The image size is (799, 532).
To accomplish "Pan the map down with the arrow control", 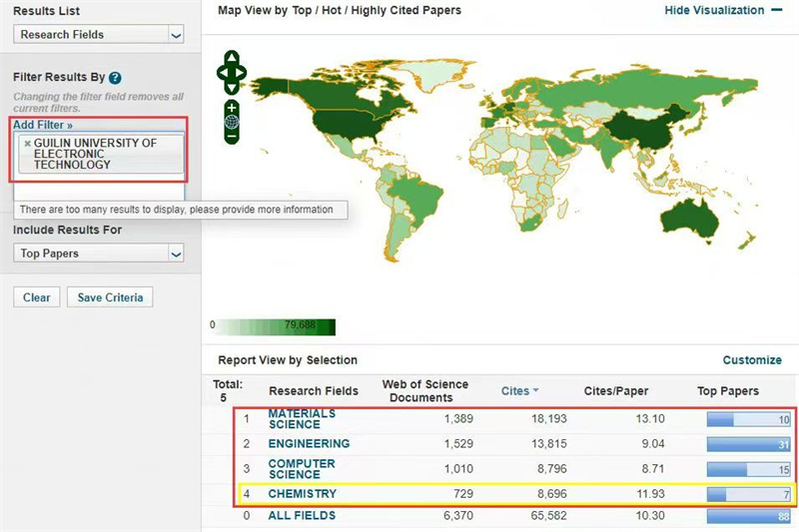I will (x=232, y=86).
